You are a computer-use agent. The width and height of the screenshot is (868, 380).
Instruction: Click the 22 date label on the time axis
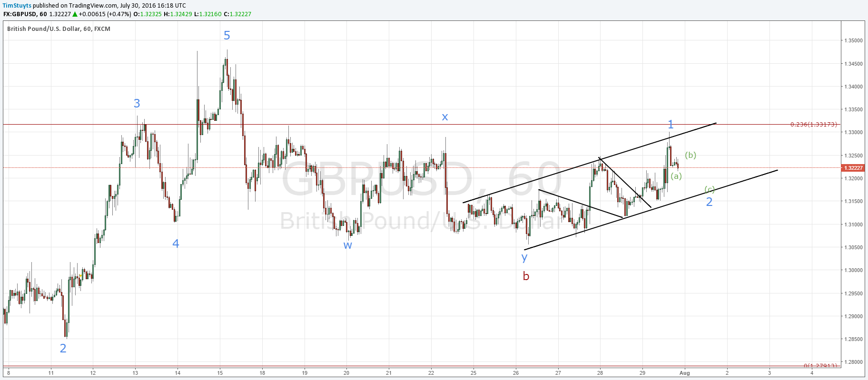pyautogui.click(x=431, y=373)
